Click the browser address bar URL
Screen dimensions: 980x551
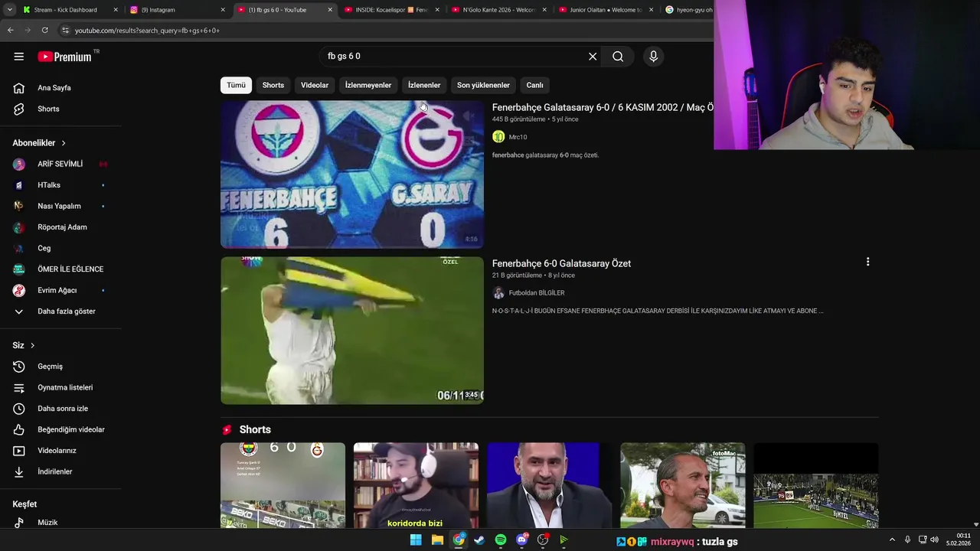click(147, 31)
